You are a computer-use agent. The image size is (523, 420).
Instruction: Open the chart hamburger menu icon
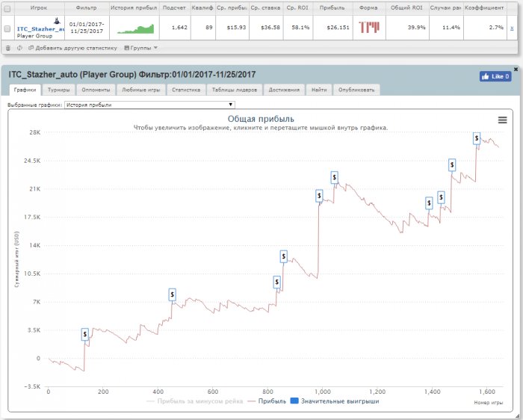(x=502, y=120)
